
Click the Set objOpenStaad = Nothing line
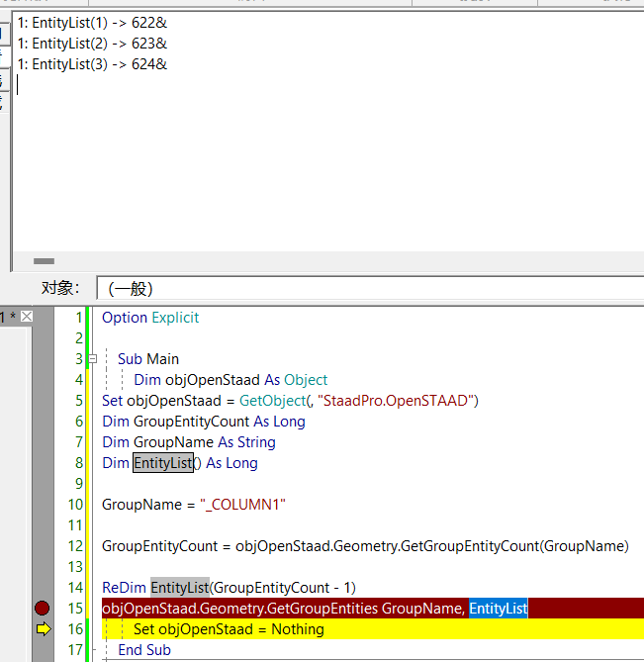[229, 629]
